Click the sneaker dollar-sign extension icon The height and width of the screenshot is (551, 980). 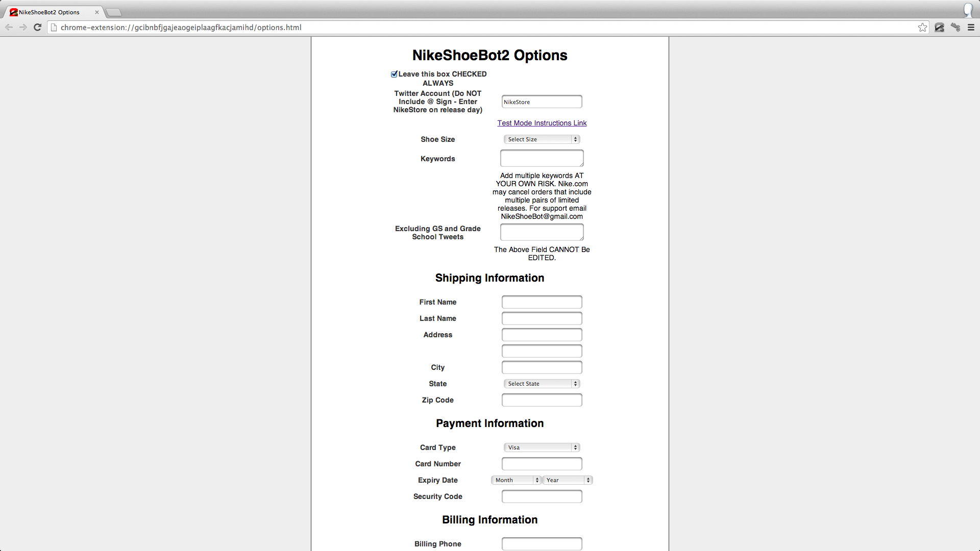(955, 28)
